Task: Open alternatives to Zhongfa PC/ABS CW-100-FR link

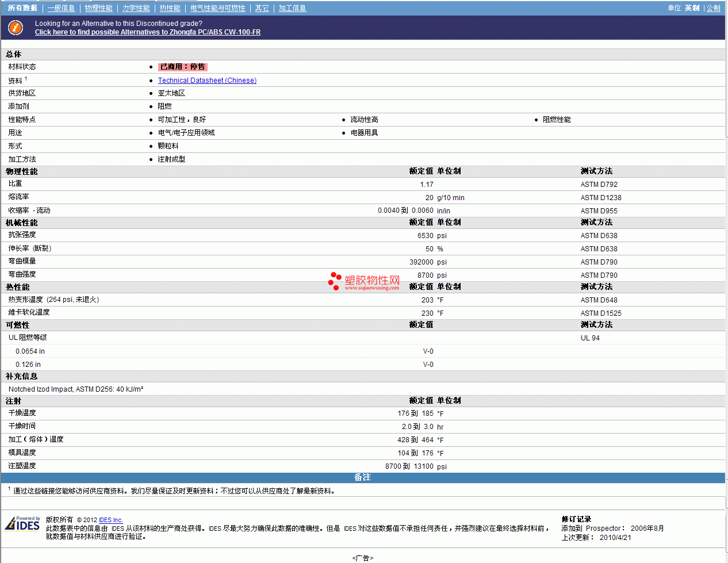Action: pos(148,32)
